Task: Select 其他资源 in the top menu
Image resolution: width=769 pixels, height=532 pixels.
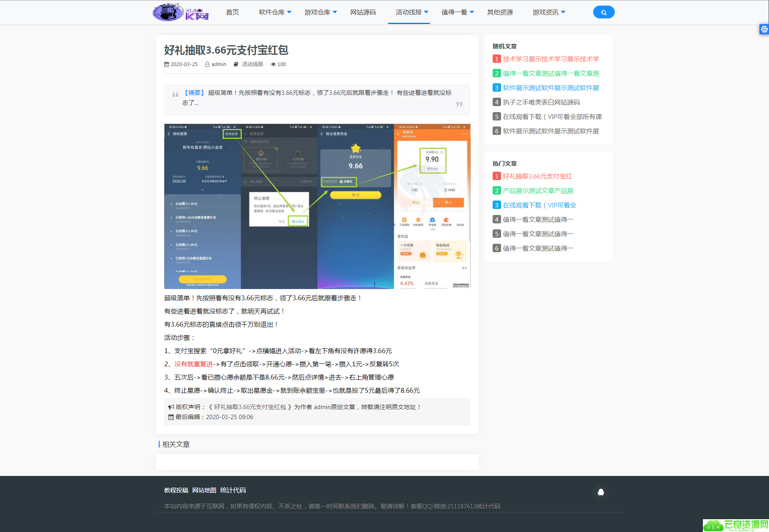Action: coord(500,12)
